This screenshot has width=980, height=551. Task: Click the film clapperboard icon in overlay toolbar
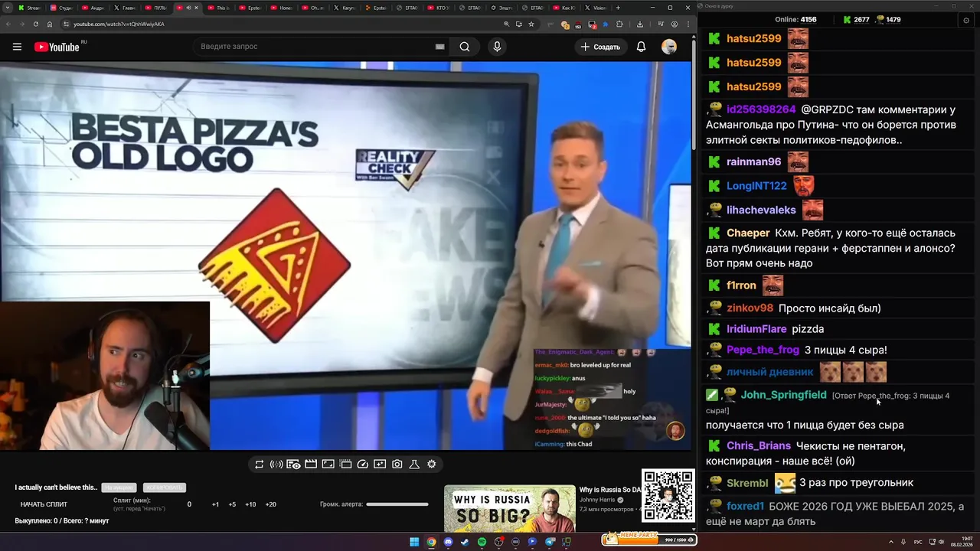[311, 464]
